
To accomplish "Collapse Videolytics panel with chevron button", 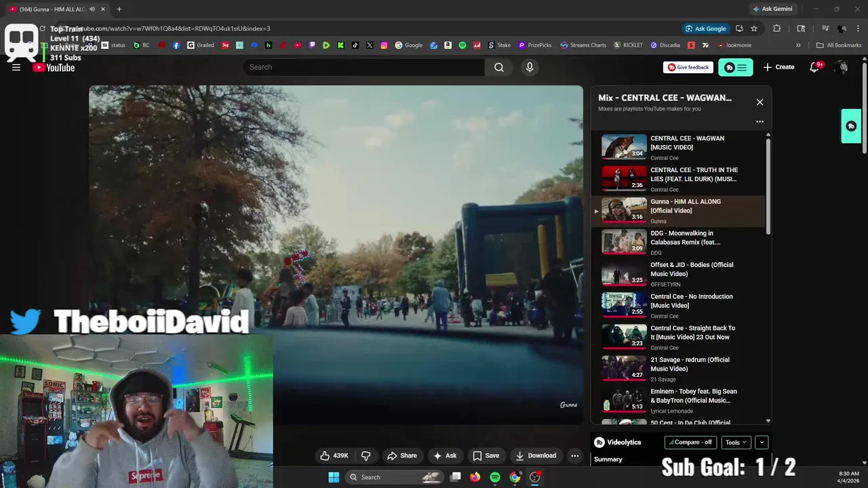I will 762,443.
